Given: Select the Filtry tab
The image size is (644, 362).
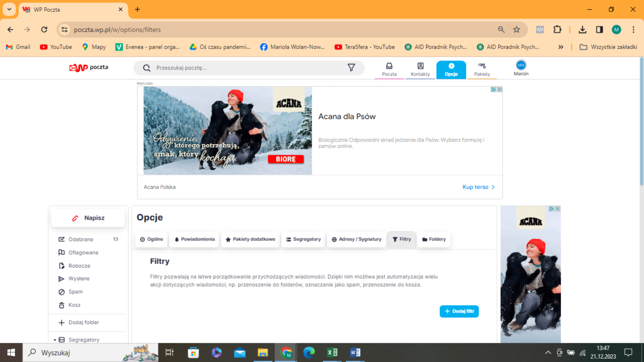Looking at the screenshot, I should point(401,239).
